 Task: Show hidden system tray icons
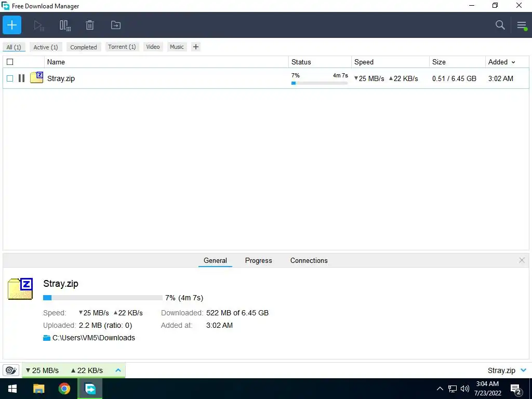point(440,389)
